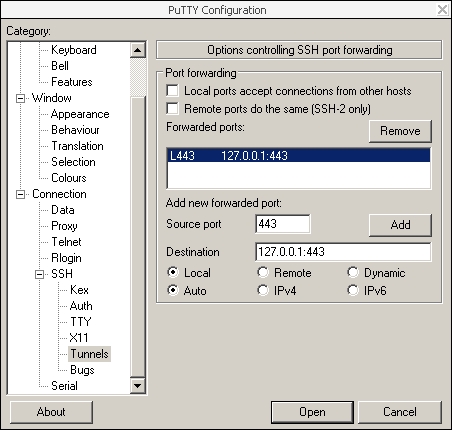This screenshot has width=452, height=430.
Task: Click the category list scrollbar thumb
Action: pos(137,237)
